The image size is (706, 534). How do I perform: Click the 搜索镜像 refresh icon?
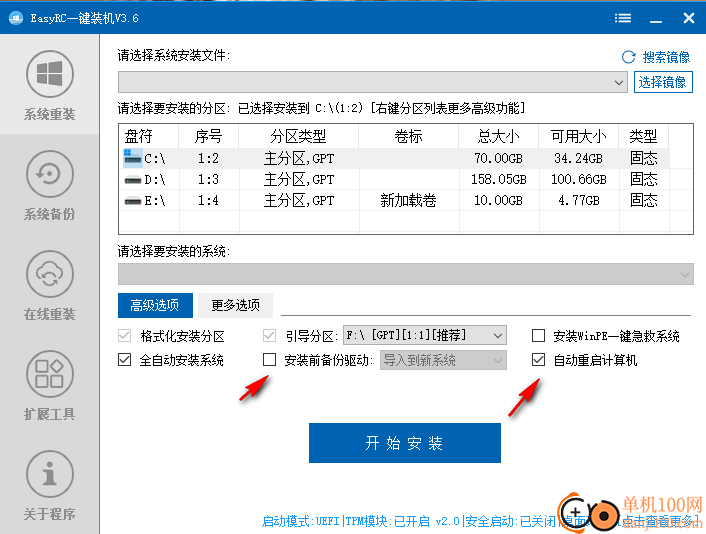[x=629, y=57]
